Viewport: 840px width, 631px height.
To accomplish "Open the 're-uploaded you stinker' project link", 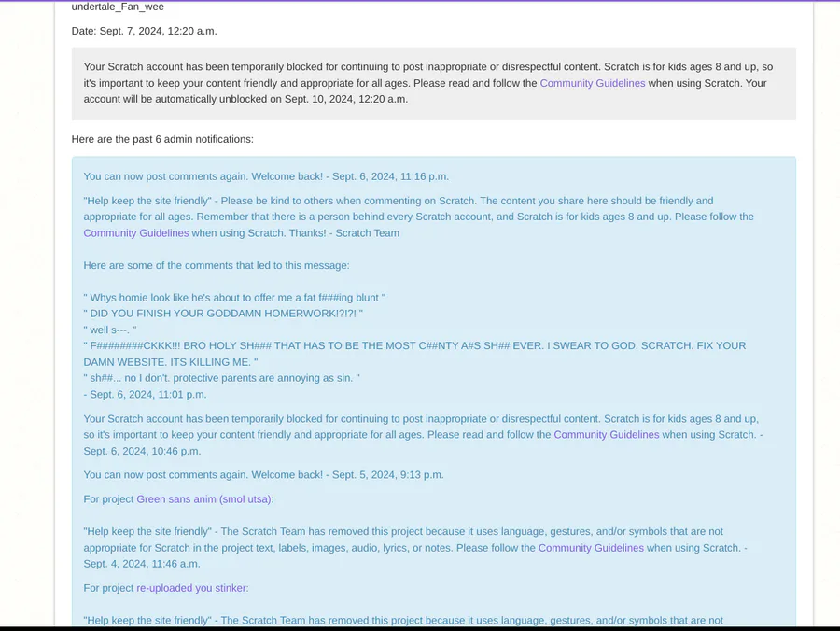I will [191, 588].
